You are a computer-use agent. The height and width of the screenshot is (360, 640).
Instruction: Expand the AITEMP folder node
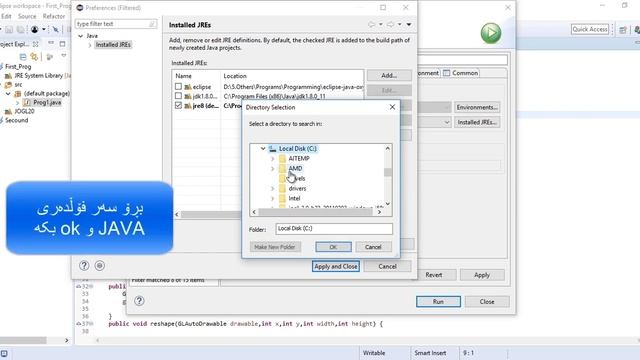[273, 158]
